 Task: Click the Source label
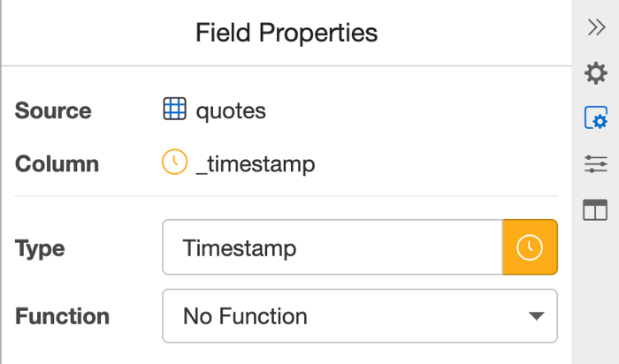(x=53, y=110)
